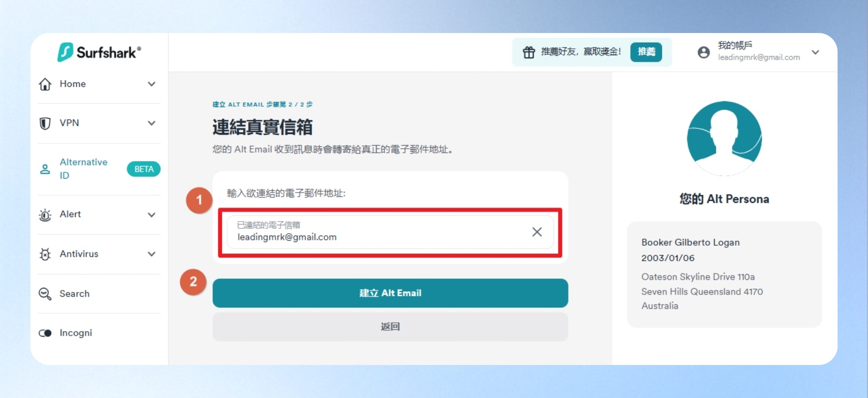The image size is (868, 398).
Task: Expand the Home menu chevron
Action: click(151, 84)
